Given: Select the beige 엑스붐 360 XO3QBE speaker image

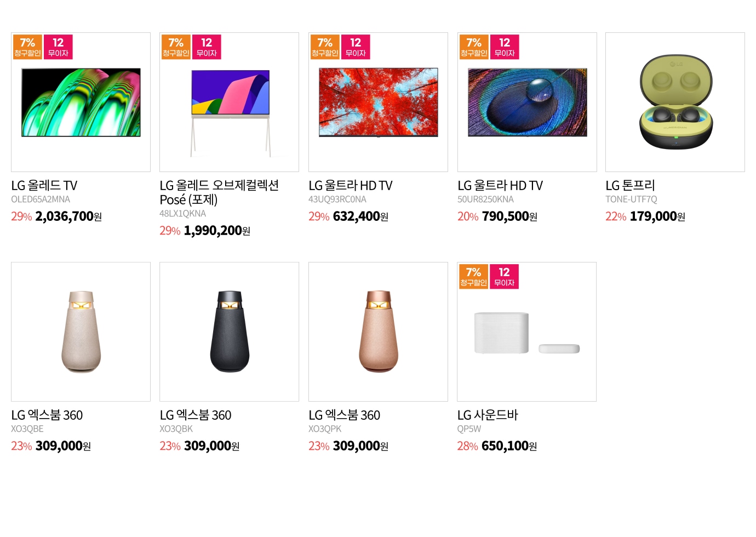Looking at the screenshot, I should tap(81, 332).
